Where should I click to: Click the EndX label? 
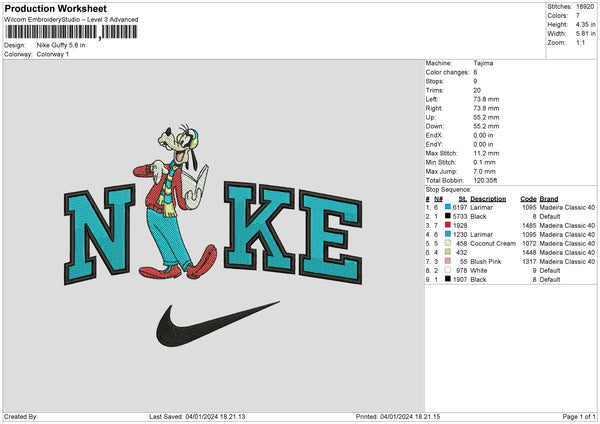click(434, 135)
